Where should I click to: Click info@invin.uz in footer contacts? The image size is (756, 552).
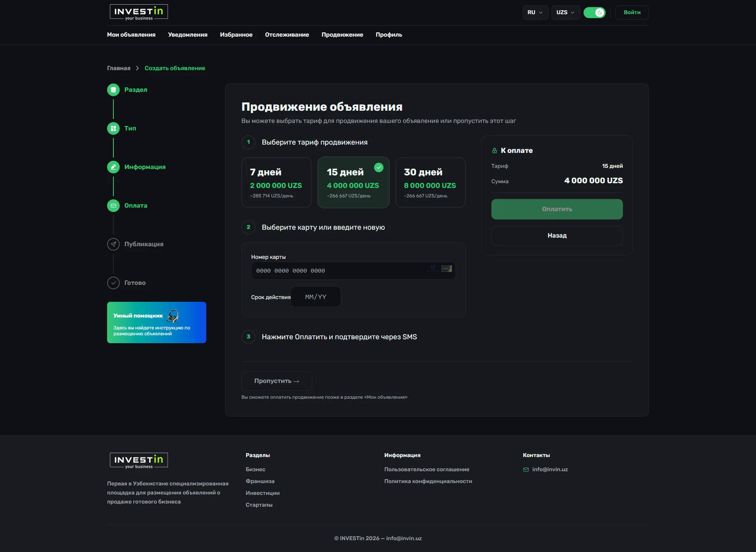550,470
